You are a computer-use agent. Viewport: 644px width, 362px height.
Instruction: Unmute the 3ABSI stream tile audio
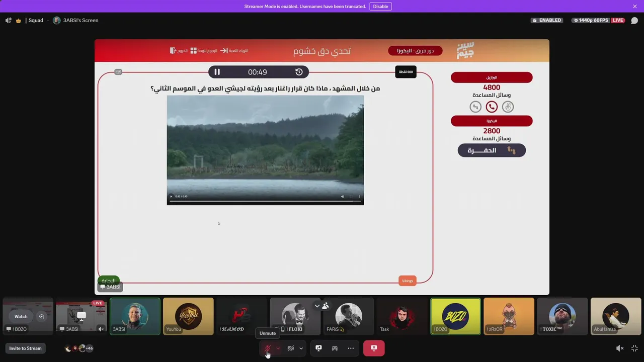tap(101, 329)
